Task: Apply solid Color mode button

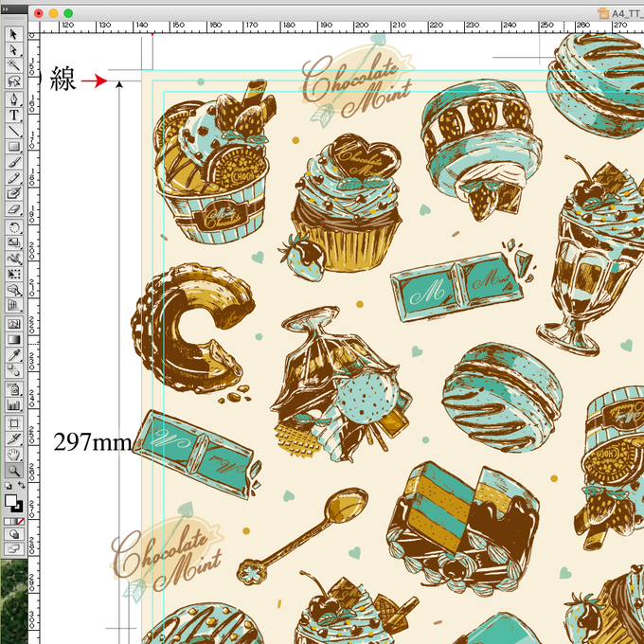Action: tap(7, 521)
